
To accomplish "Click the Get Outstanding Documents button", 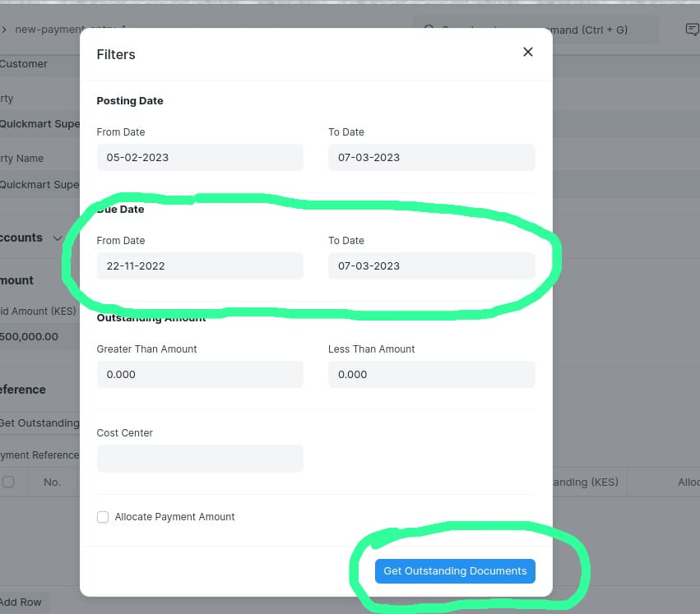I will point(454,570).
